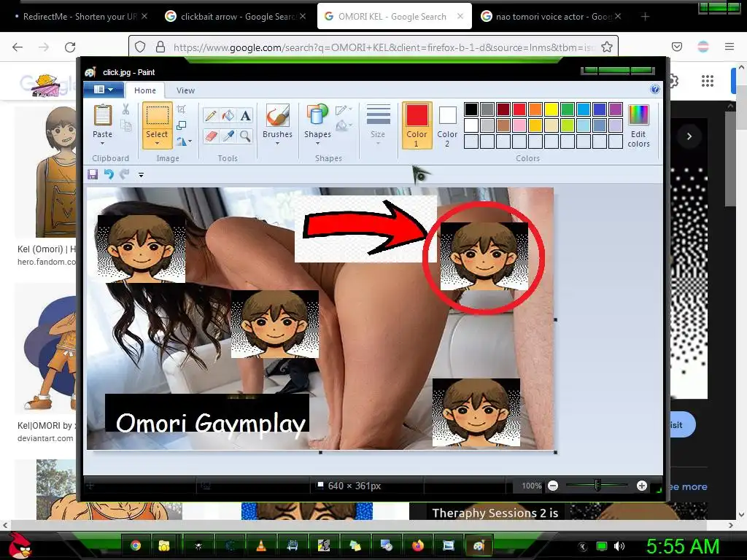Open the Firefox hamburger menu

(729, 47)
